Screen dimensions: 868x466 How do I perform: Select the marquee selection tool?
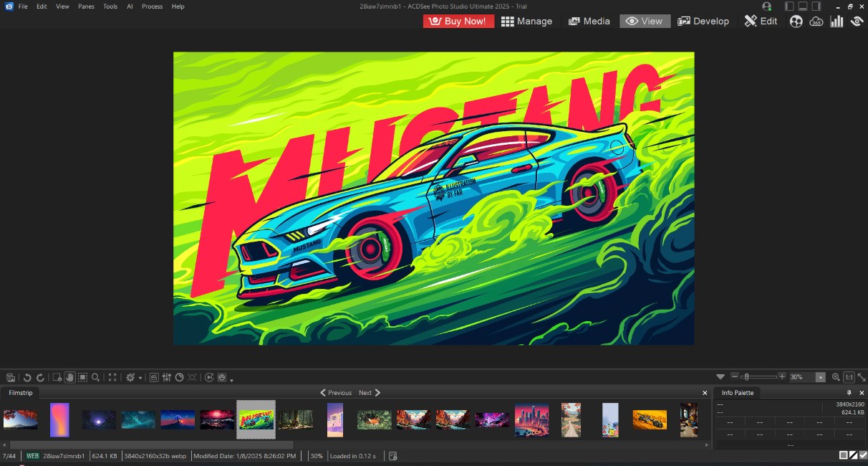tap(82, 378)
